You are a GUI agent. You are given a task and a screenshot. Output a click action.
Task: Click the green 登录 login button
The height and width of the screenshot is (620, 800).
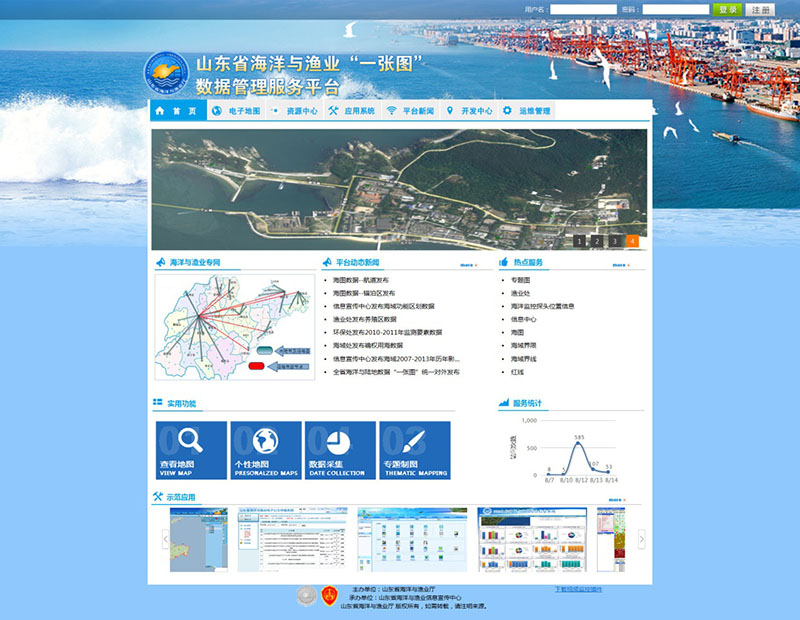[x=728, y=10]
